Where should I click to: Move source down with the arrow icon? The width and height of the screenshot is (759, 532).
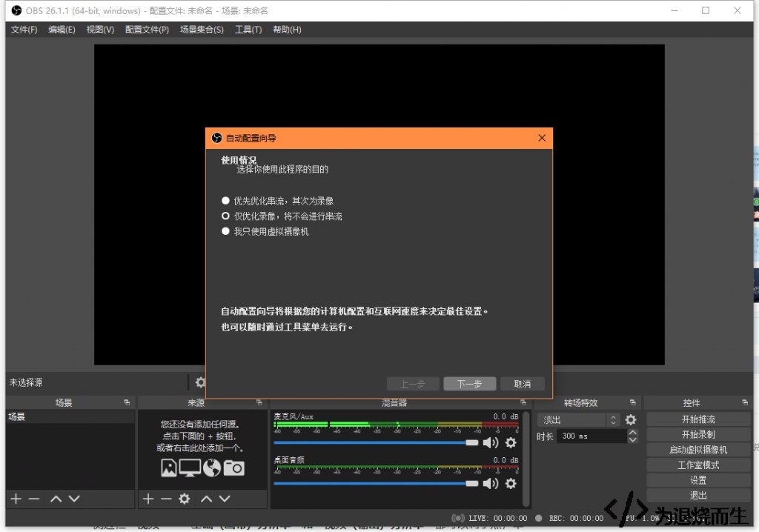point(225,499)
